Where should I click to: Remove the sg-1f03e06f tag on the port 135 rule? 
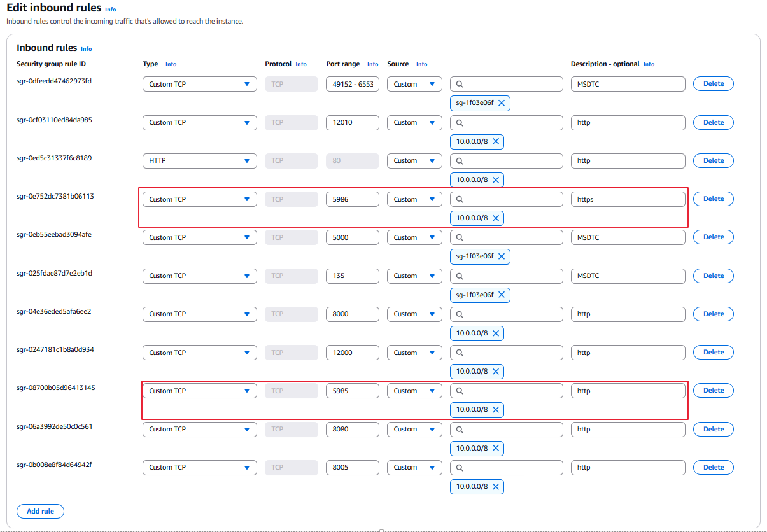[502, 295]
